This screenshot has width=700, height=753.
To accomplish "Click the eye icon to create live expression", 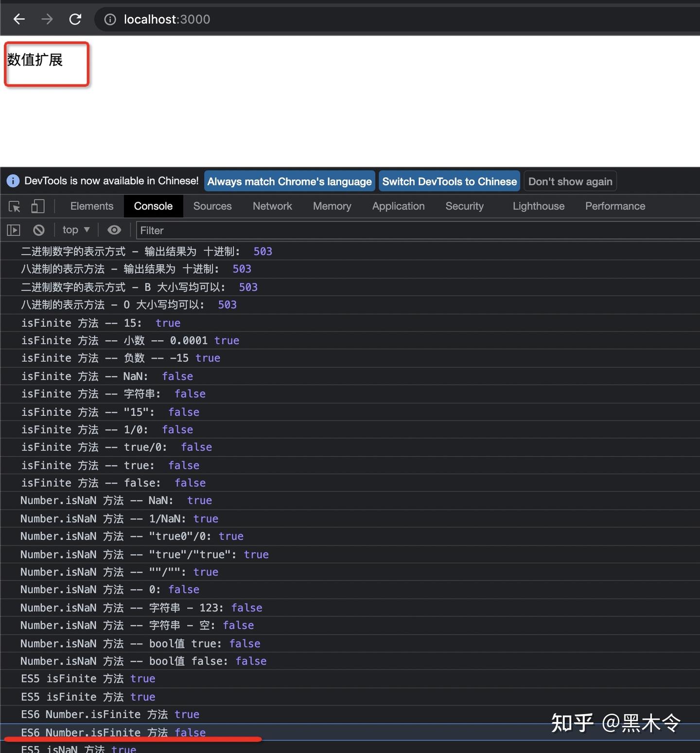I will click(x=114, y=230).
